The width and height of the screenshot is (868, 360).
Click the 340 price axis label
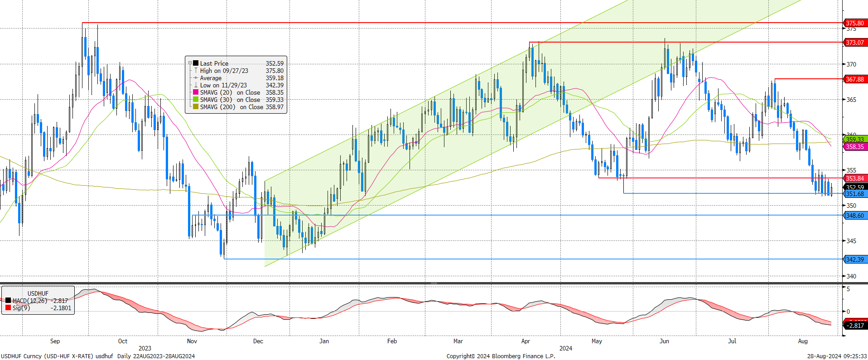point(852,276)
